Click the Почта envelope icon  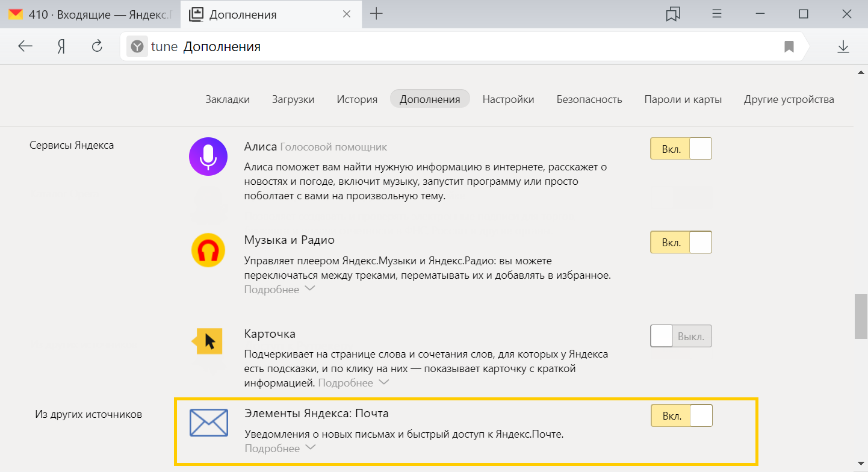pyautogui.click(x=208, y=423)
